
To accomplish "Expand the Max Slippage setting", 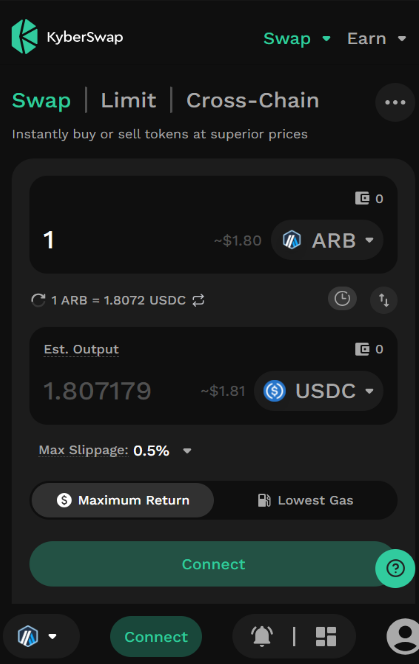I will point(115,450).
